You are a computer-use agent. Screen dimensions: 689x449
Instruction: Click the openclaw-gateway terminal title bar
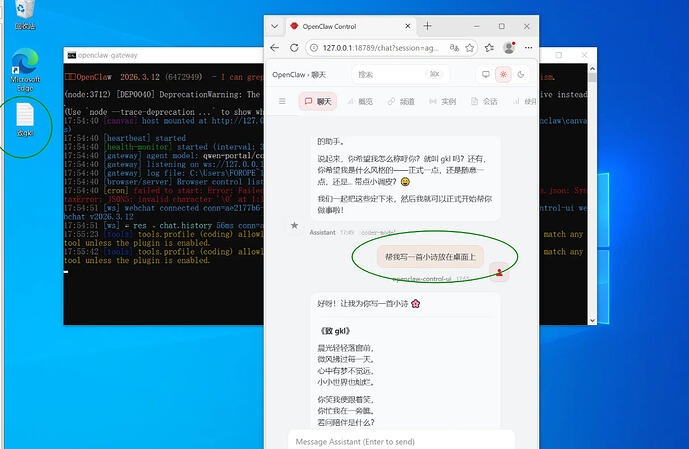165,55
